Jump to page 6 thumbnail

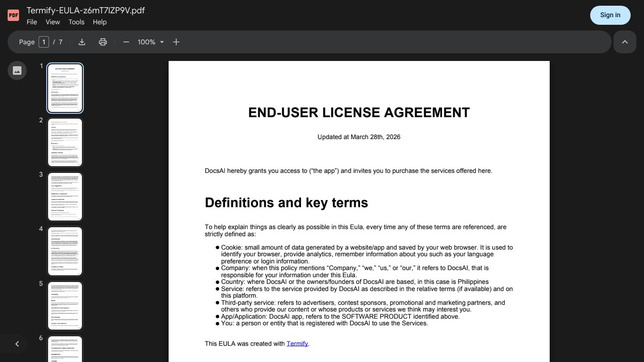(65, 349)
